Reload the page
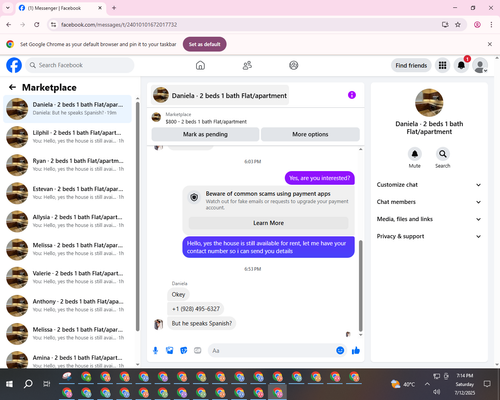This screenshot has height=400, width=500. [37, 25]
